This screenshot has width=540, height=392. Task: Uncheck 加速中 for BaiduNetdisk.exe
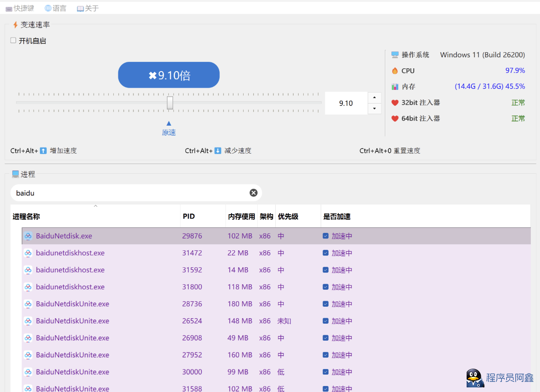[325, 236]
